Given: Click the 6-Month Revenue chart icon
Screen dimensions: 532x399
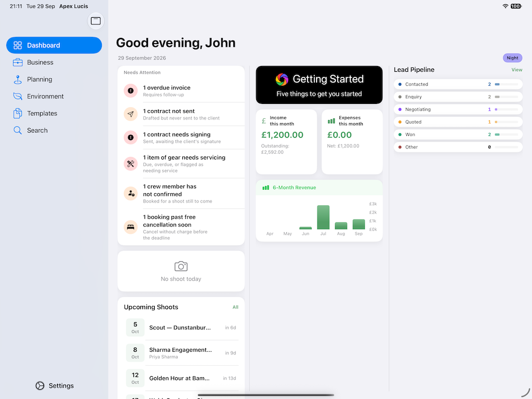Looking at the screenshot, I should pos(265,188).
